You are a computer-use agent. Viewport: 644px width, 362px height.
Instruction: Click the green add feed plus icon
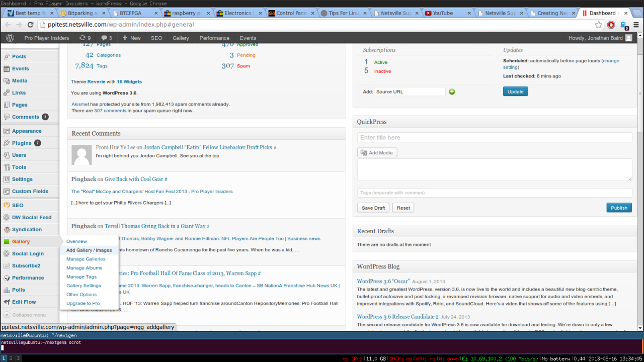click(452, 92)
